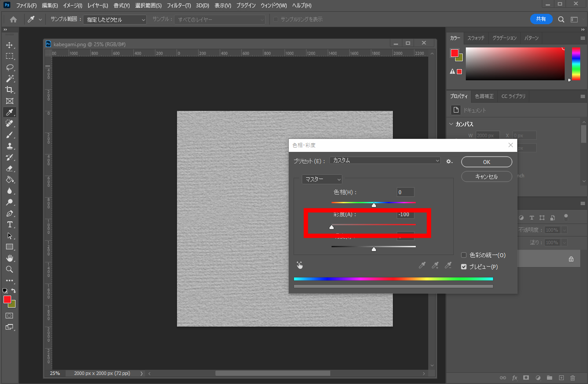Click OK in the Hue/Saturation dialog
Viewport: 588px width, 384px height.
(x=487, y=162)
